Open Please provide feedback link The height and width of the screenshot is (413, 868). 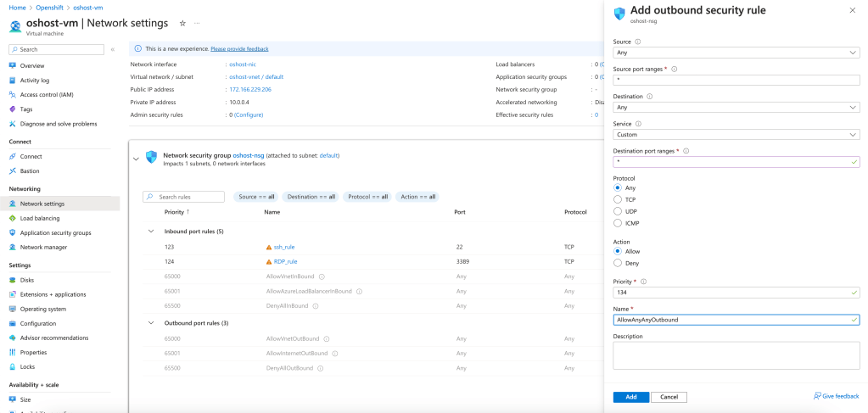239,48
